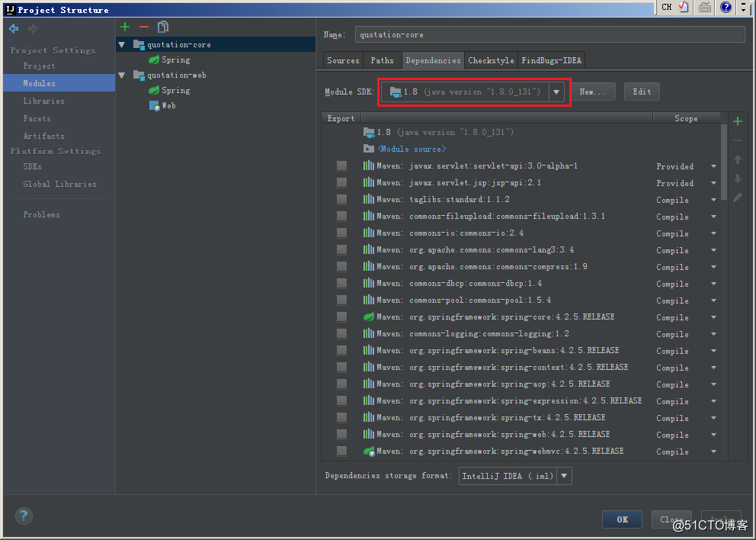Click the blue help icon in top bar
This screenshot has width=756, height=540.
click(x=726, y=7)
